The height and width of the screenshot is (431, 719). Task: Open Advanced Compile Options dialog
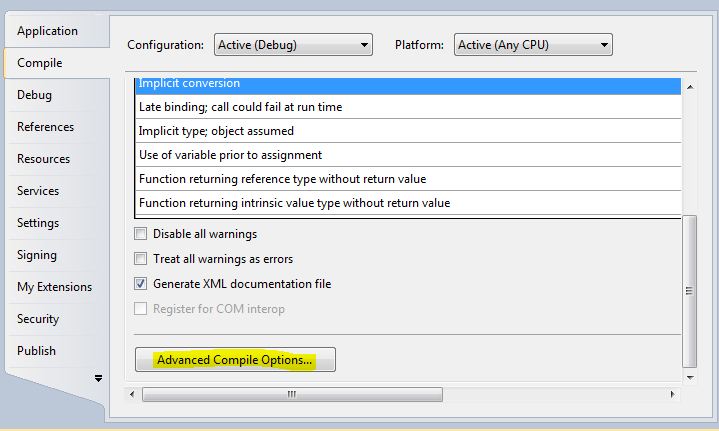(235, 359)
